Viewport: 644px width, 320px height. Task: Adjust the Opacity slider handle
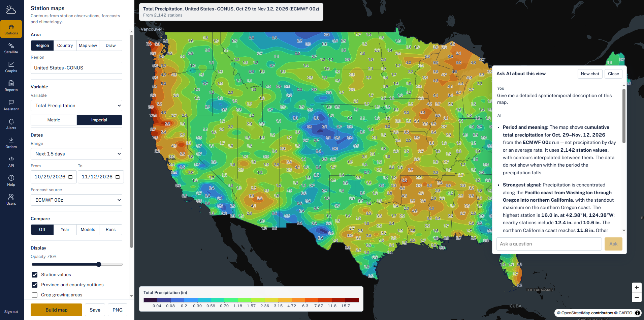tap(99, 264)
